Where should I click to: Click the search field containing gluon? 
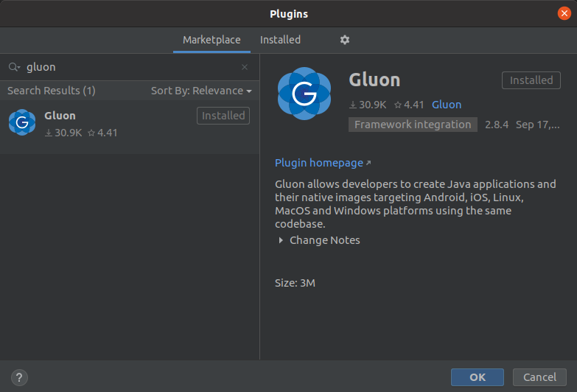click(x=129, y=67)
